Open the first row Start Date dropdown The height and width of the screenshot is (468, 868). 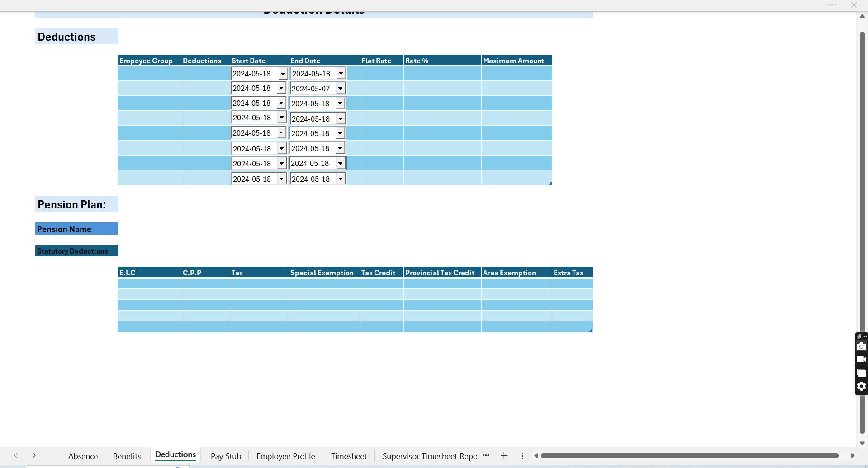point(282,73)
